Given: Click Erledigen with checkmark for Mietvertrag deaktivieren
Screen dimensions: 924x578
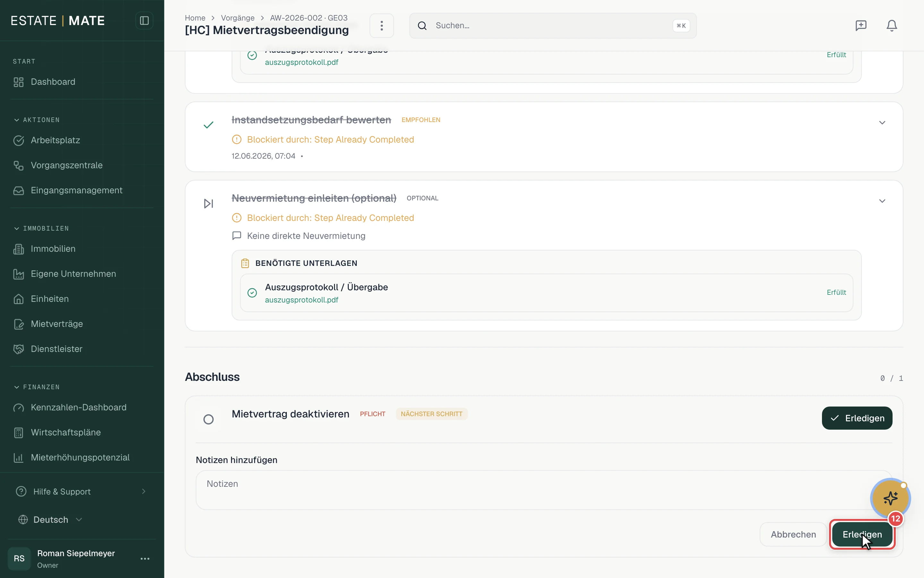Looking at the screenshot, I should coord(857,418).
